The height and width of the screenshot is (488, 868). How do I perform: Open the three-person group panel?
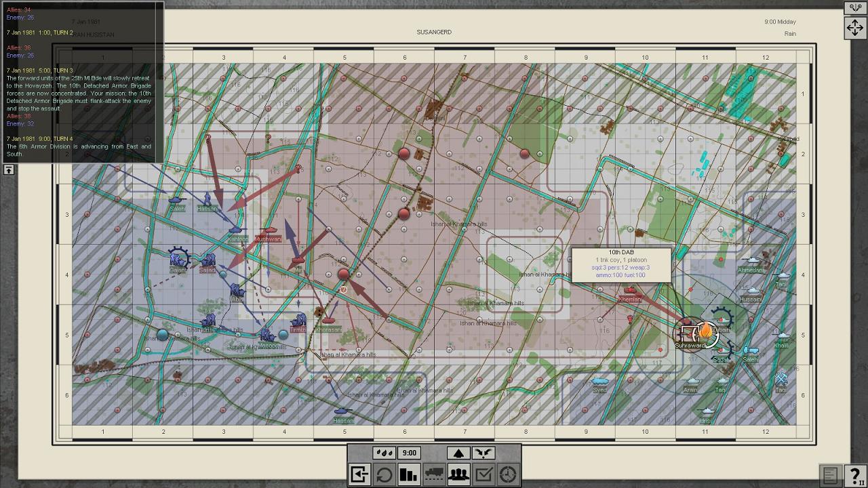click(459, 474)
